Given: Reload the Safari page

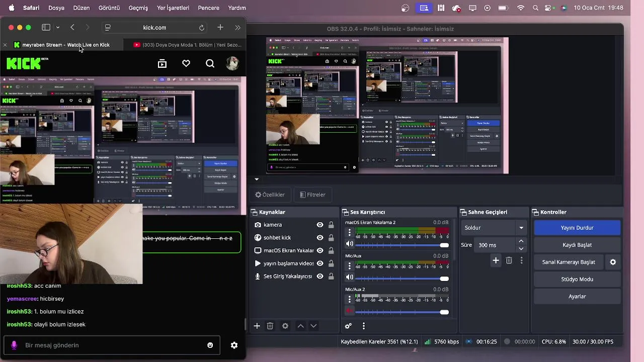Looking at the screenshot, I should pyautogui.click(x=202, y=28).
